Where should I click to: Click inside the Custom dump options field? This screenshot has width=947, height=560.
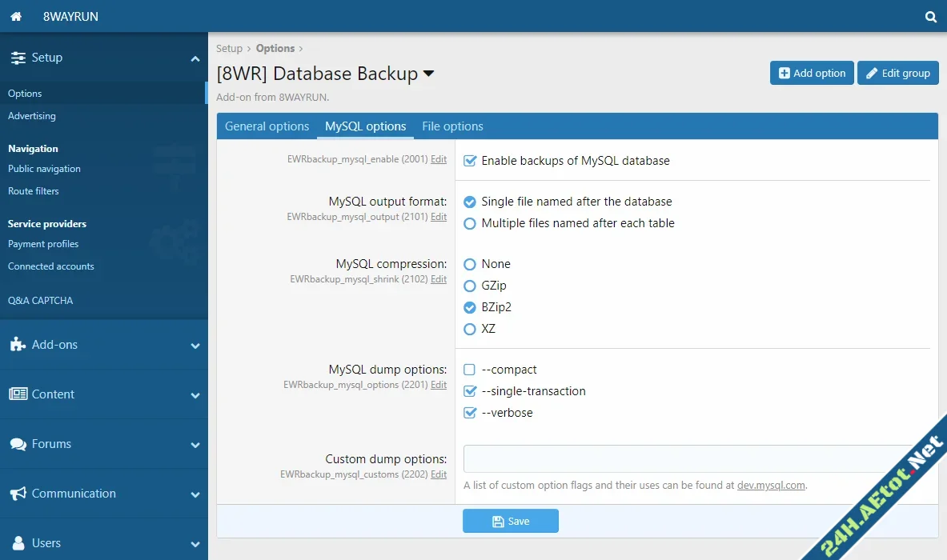click(640, 458)
